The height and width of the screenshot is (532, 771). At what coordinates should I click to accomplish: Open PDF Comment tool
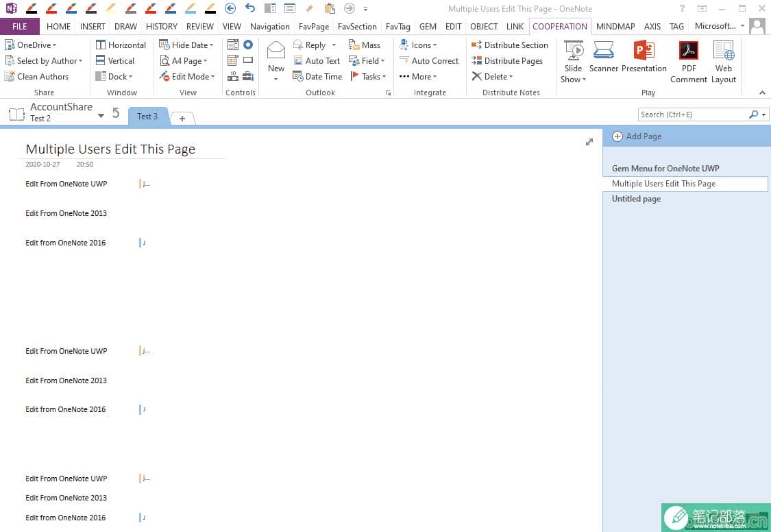688,62
